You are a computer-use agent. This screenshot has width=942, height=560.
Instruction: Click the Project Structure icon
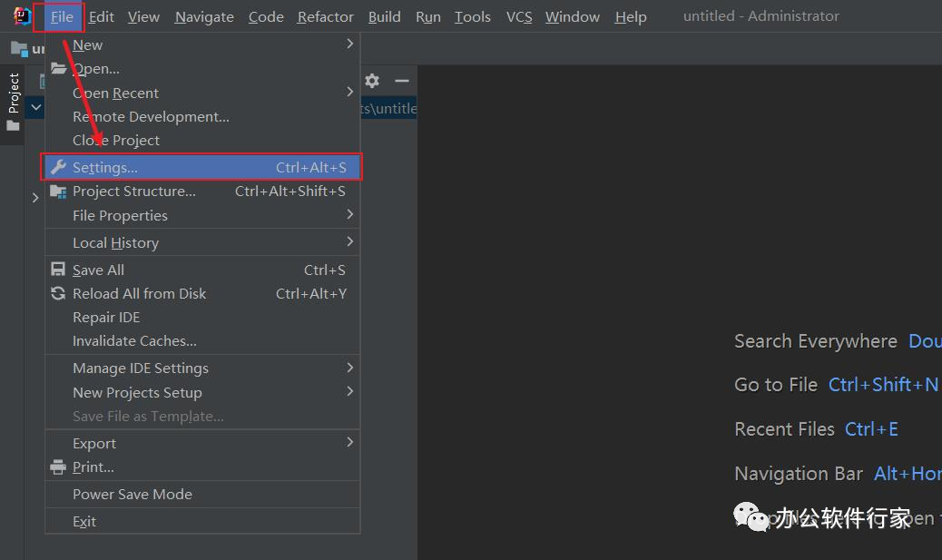[58, 192]
